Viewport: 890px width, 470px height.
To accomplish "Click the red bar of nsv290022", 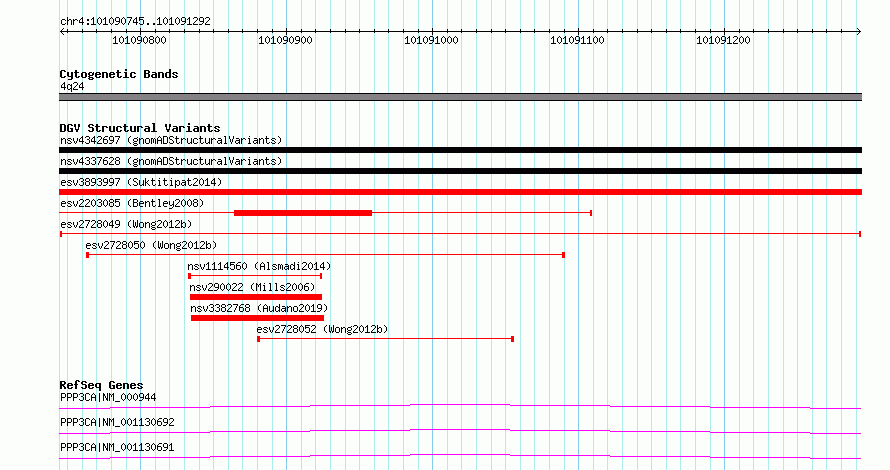I will [x=256, y=297].
